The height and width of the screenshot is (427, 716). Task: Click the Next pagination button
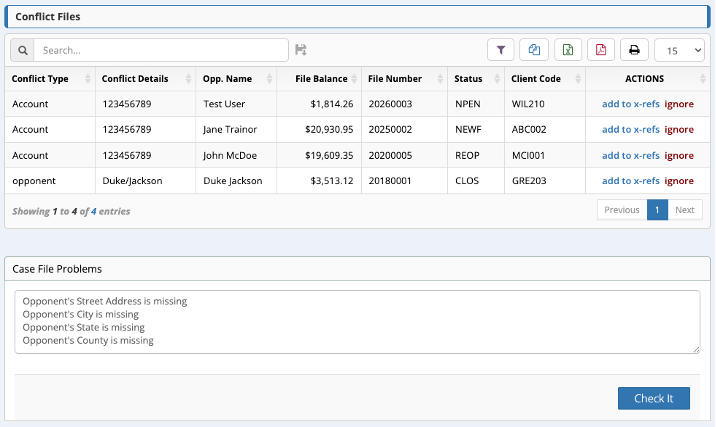click(685, 210)
